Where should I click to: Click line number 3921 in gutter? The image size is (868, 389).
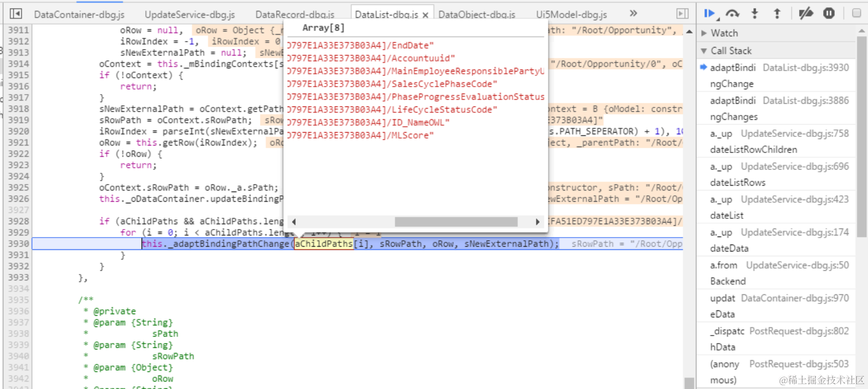[19, 143]
